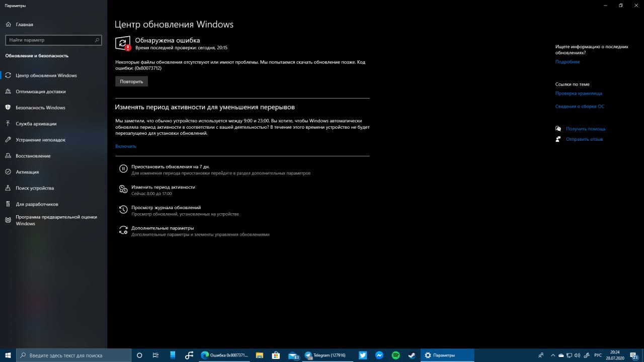The width and height of the screenshot is (644, 362).
Task: Open Безопасность Windows shield section
Action: coord(40,108)
